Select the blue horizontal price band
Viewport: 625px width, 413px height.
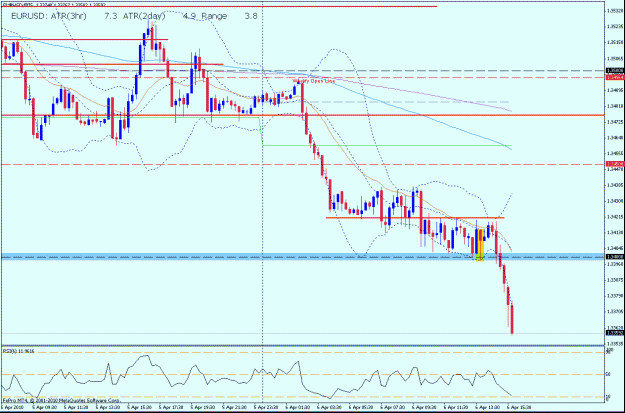[x=303, y=256]
